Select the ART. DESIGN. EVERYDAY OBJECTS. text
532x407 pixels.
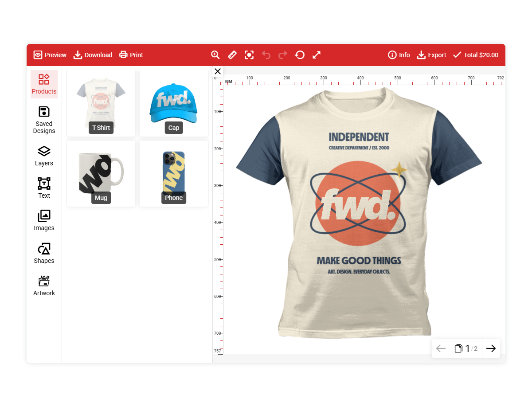coord(359,271)
